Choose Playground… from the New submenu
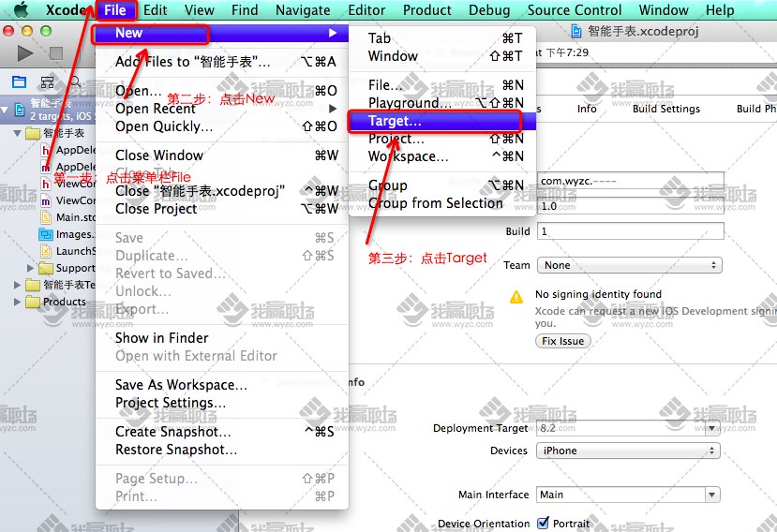Screen dimensions: 777x532 (x=442, y=102)
